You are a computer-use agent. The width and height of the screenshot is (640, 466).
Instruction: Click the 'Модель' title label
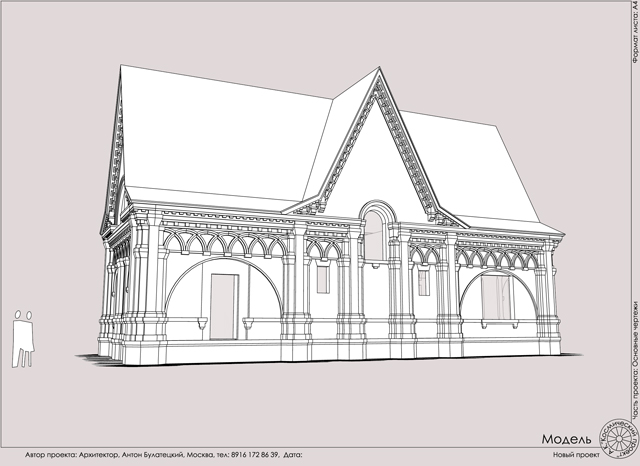(x=566, y=439)
